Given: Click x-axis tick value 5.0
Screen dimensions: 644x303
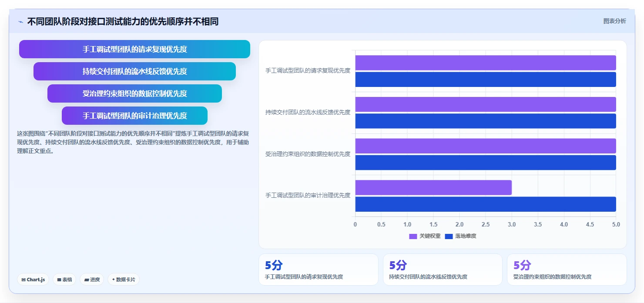Looking at the screenshot, I should (616, 225).
